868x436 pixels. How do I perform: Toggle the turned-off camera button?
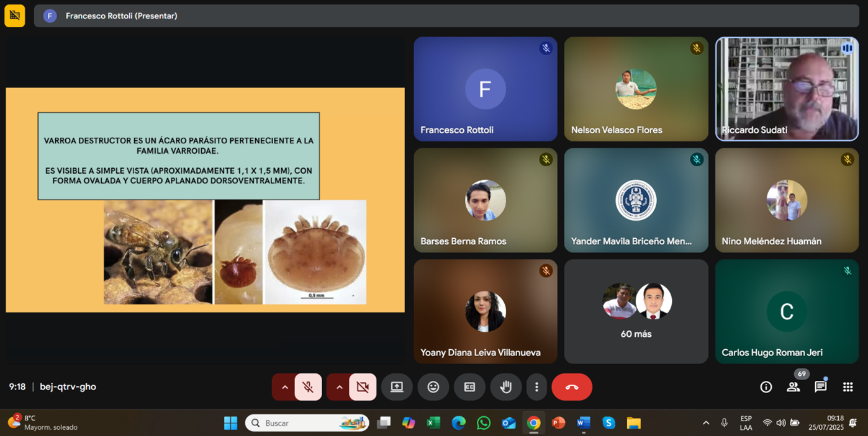[x=363, y=387]
